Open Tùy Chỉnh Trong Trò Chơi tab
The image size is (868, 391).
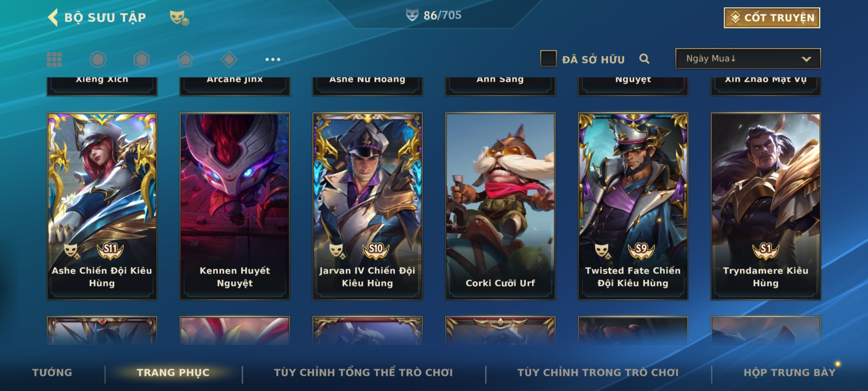(x=598, y=373)
